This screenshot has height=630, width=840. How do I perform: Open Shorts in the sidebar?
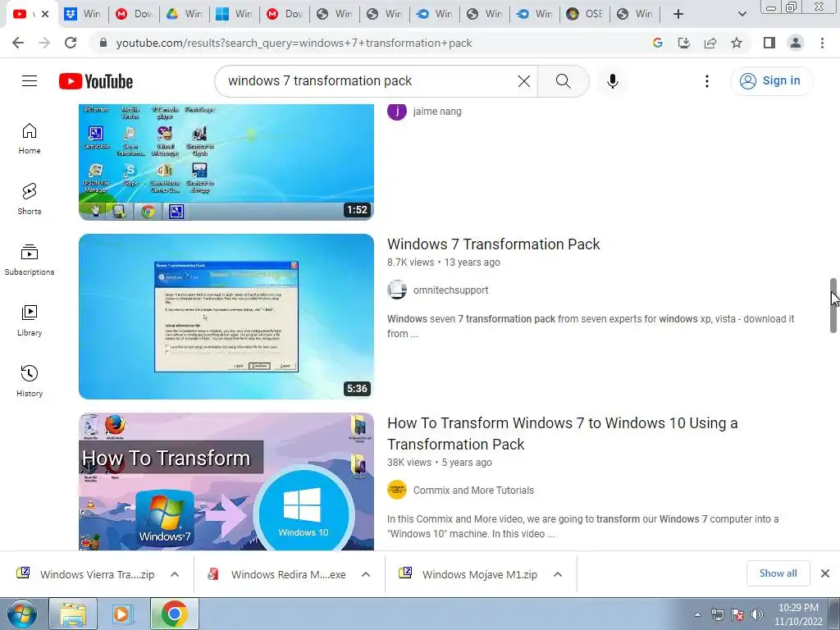pyautogui.click(x=30, y=199)
